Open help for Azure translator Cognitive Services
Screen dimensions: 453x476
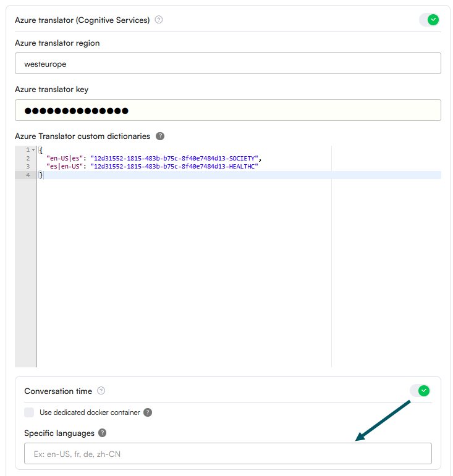coord(159,20)
